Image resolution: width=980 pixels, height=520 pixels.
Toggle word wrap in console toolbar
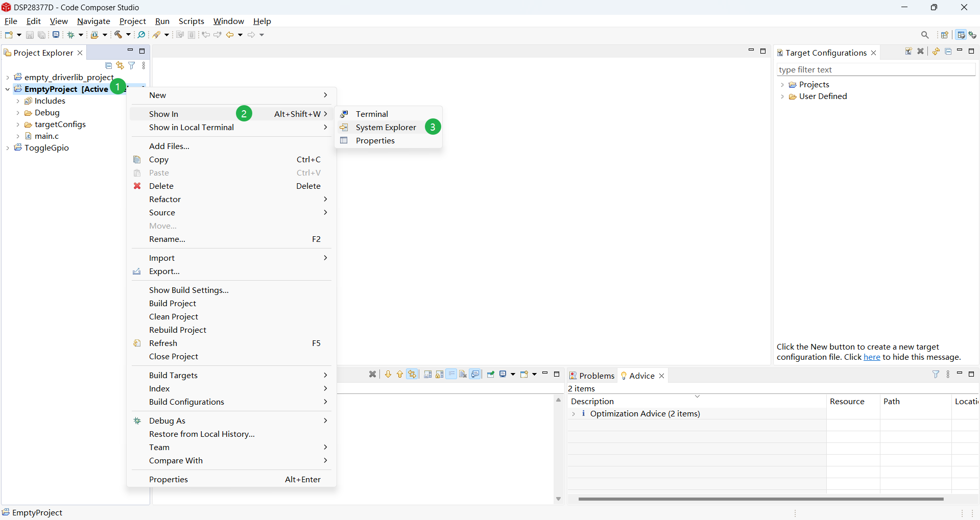click(x=451, y=375)
